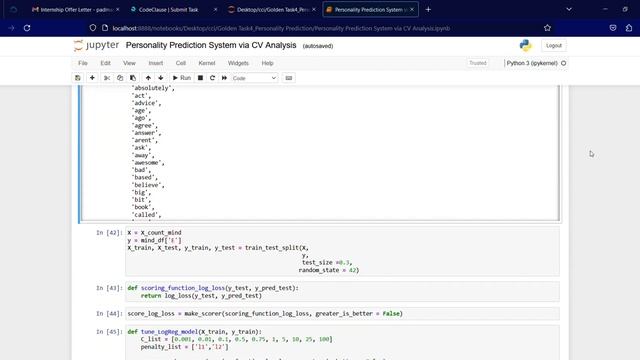The height and width of the screenshot is (360, 640).
Task: Move selected cell up arrow
Action: [148, 78]
